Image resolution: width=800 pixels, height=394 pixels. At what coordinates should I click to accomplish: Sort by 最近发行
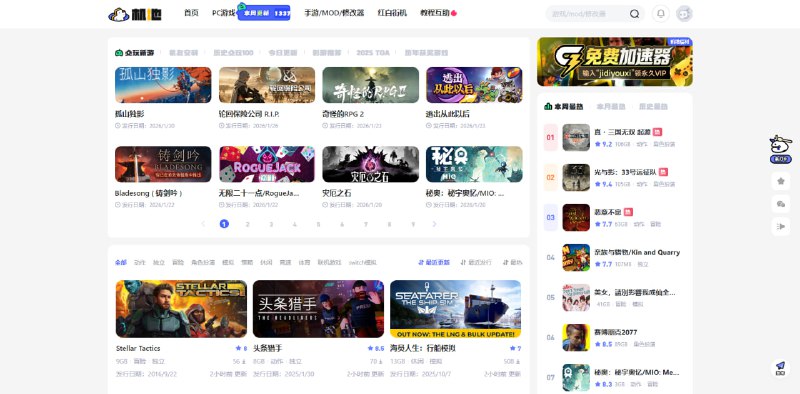pos(476,262)
